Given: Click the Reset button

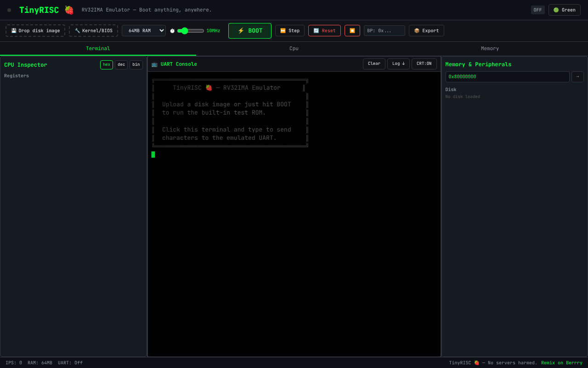Looking at the screenshot, I should [324, 31].
